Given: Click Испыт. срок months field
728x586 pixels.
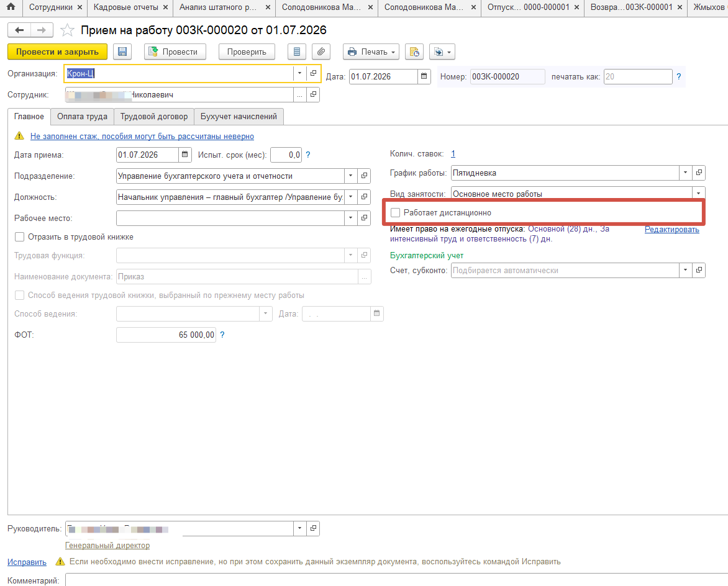Looking at the screenshot, I should (x=286, y=155).
